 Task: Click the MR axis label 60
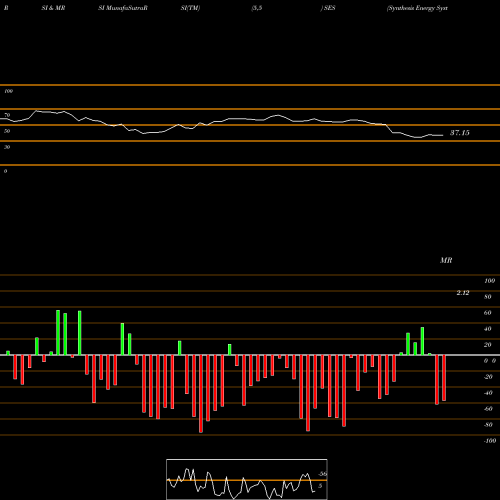[488, 313]
